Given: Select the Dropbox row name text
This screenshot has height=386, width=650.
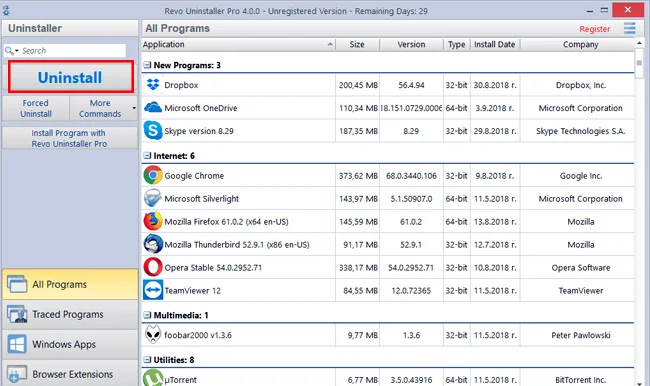Looking at the screenshot, I should point(181,85).
